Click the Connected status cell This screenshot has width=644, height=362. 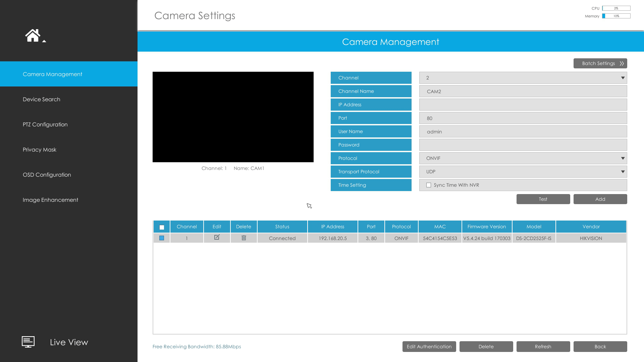tap(282, 238)
